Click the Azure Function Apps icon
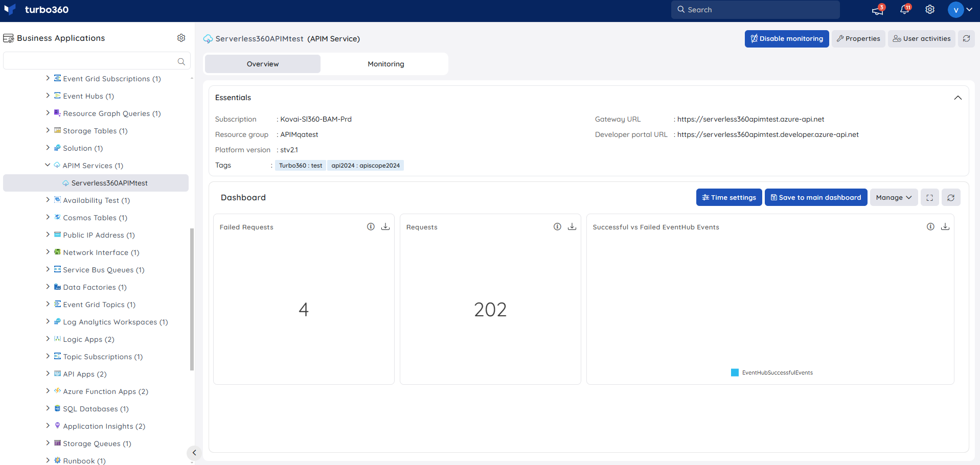This screenshot has height=465, width=980. tap(57, 391)
